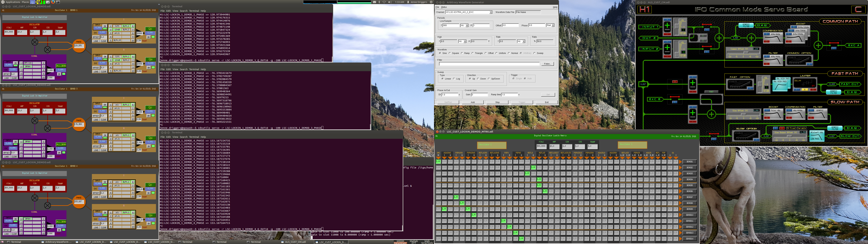Click the bluetooth indicator in the top panel

tap(379, 2)
